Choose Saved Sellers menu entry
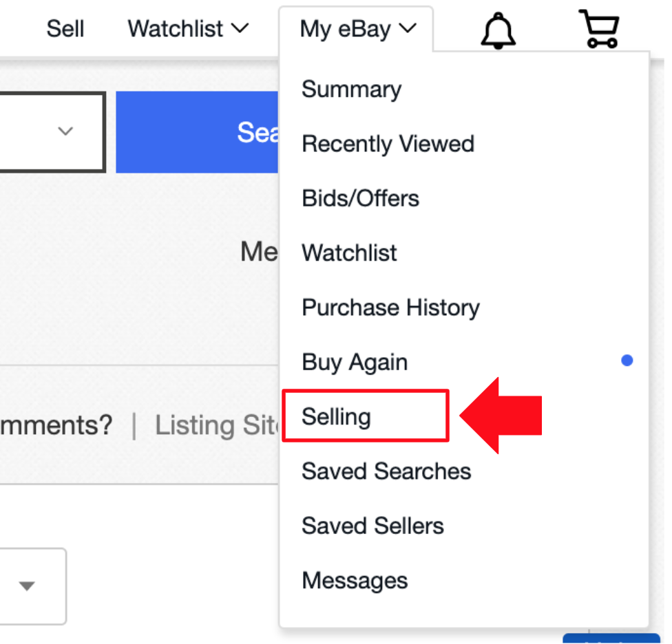The width and height of the screenshot is (672, 644). [x=372, y=526]
